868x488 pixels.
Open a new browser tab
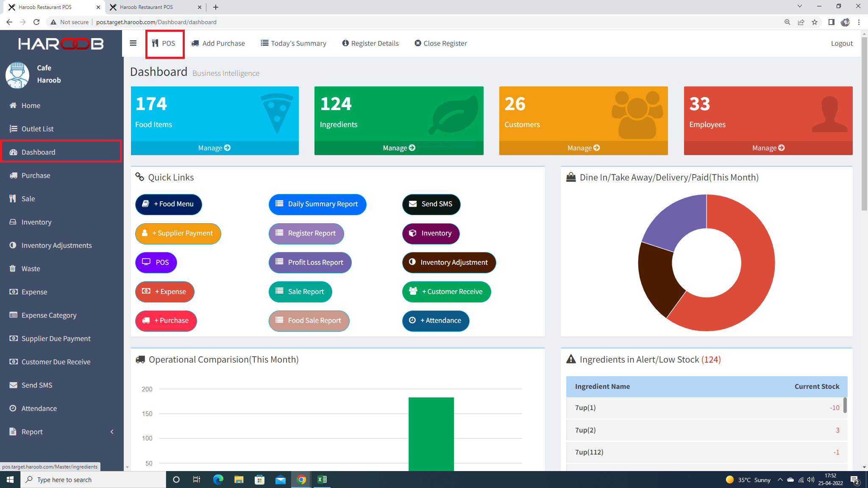pyautogui.click(x=216, y=7)
